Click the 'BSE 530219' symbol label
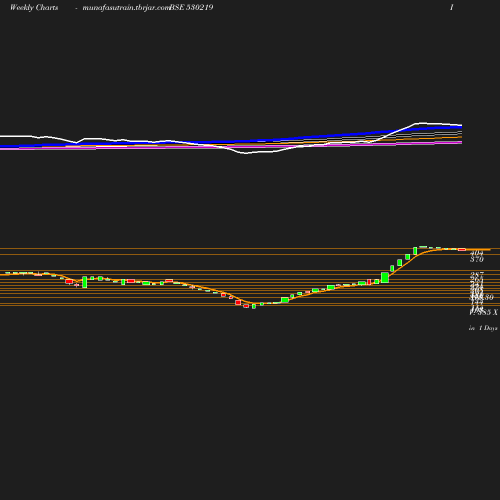Image resolution: width=500 pixels, height=500 pixels. tap(191, 7)
